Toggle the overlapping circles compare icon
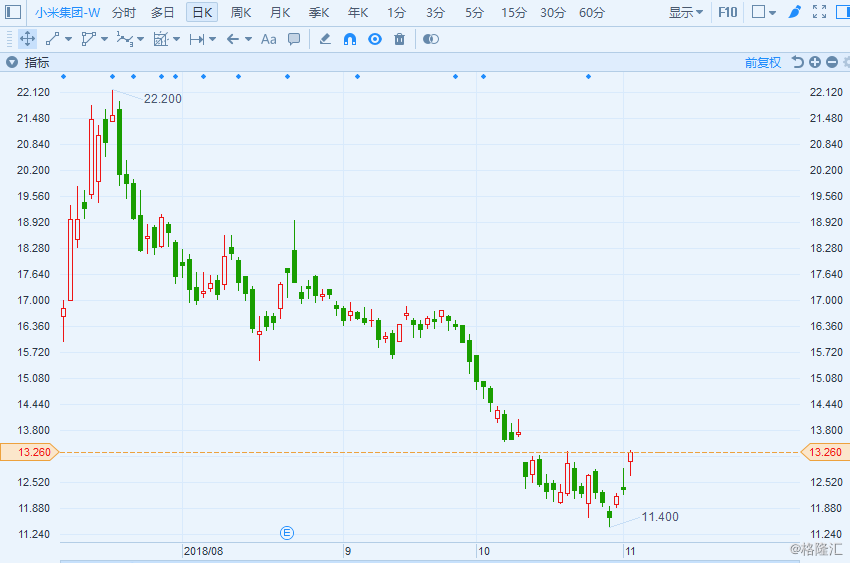Viewport: 850px width, 563px height. click(430, 39)
